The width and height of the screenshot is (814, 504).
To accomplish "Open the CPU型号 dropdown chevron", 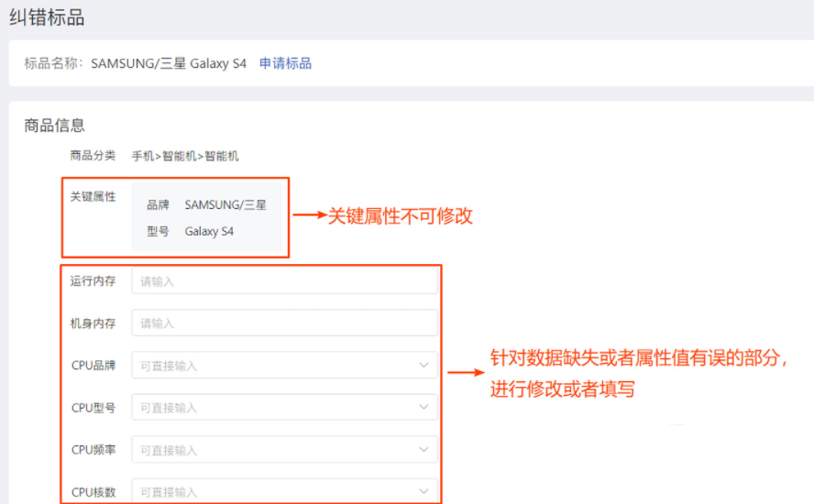I will [423, 408].
